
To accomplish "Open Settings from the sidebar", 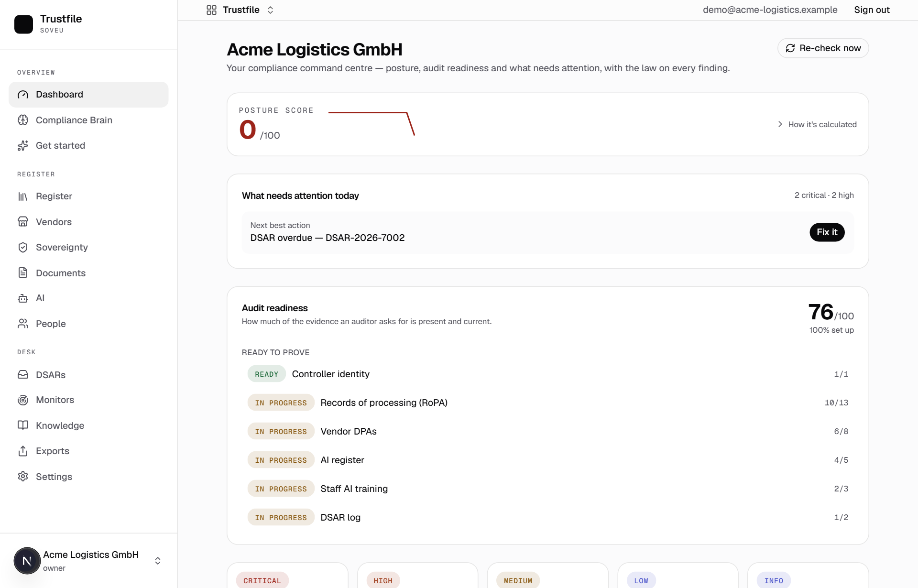I will (x=88, y=477).
